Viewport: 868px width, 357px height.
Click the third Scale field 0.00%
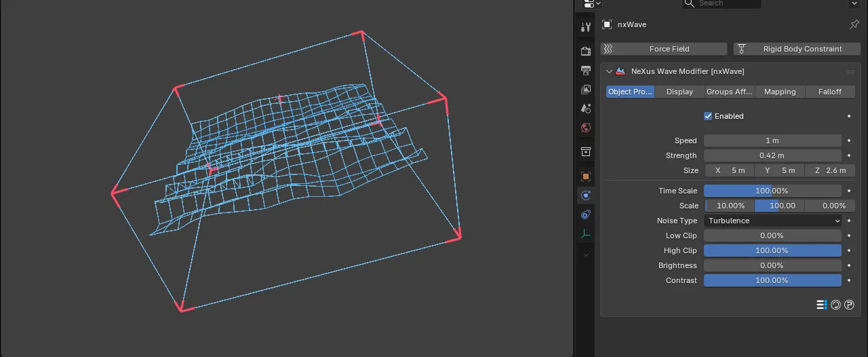pos(831,206)
